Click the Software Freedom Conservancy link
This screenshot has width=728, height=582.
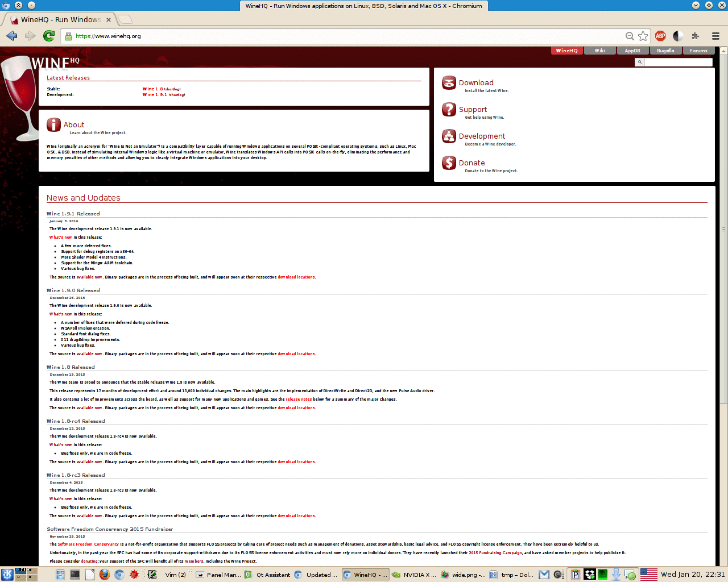coord(88,544)
